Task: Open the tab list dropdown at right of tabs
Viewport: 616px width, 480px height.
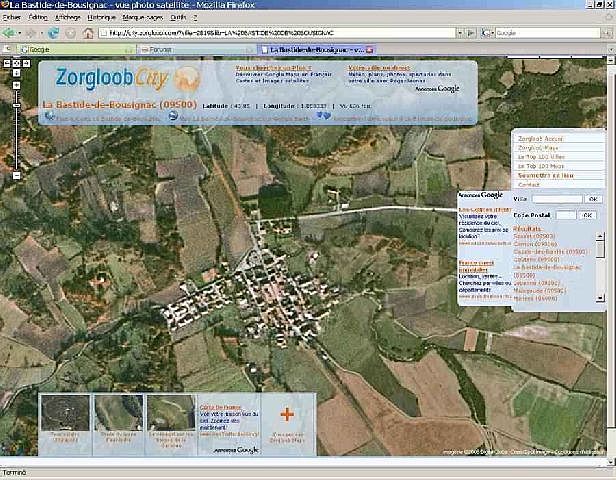Action: click(x=611, y=49)
